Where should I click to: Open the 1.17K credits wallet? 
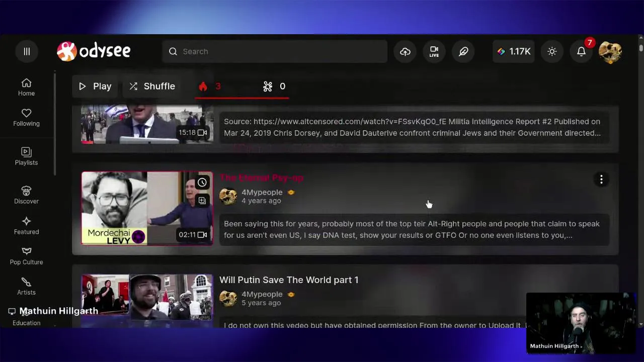(x=514, y=51)
